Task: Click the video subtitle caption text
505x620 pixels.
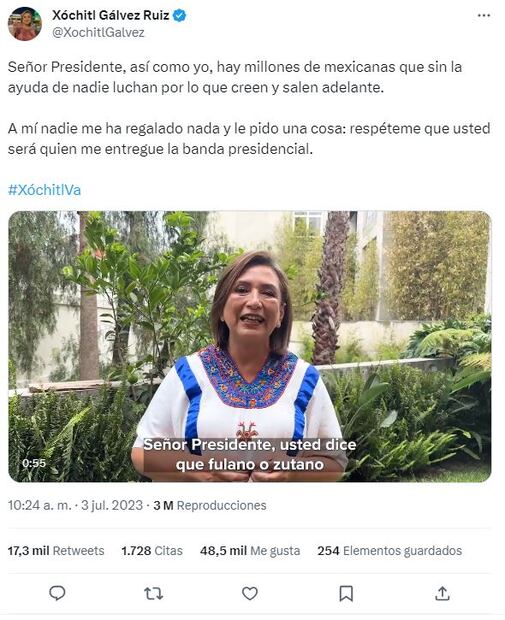Action: pos(250,454)
